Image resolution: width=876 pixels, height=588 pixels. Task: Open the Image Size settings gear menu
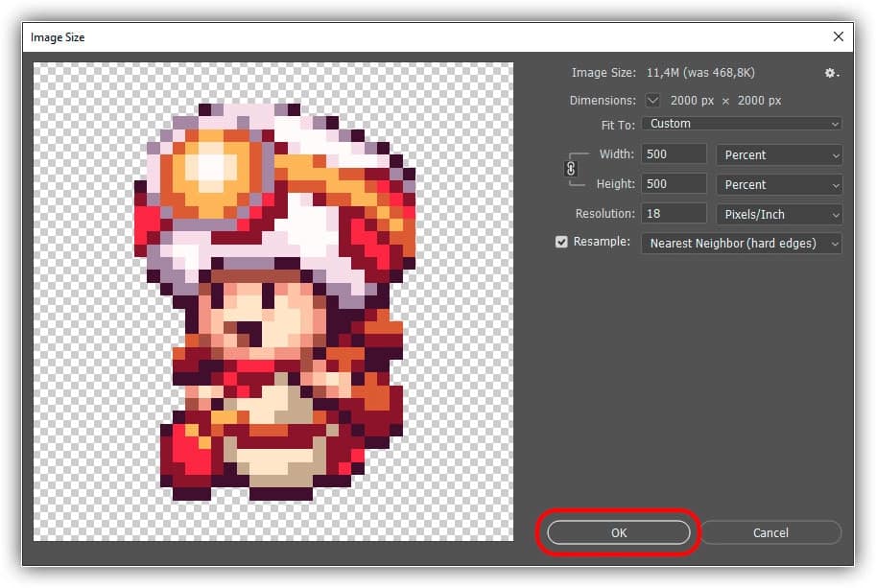pyautogui.click(x=831, y=73)
